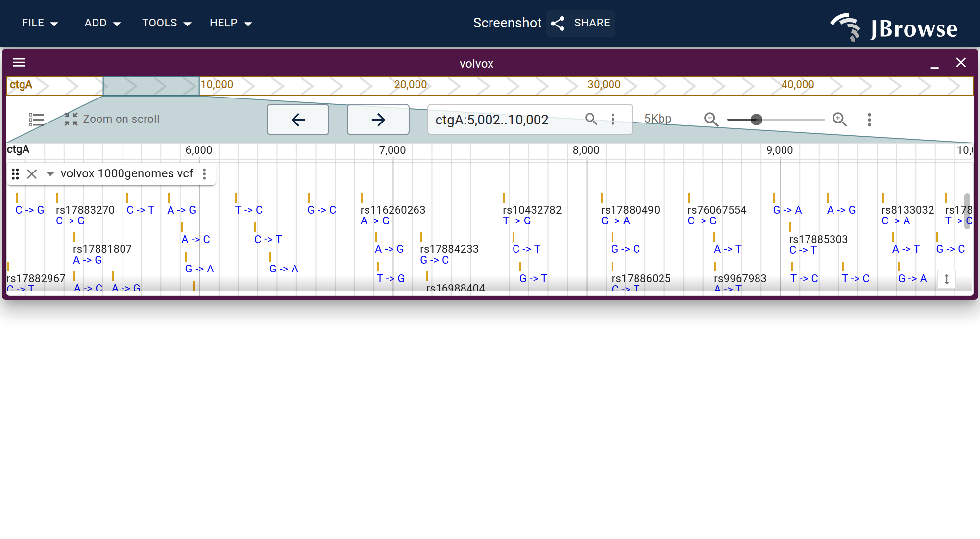Grab the track drag handle icon
980x539 pixels.
pos(15,174)
